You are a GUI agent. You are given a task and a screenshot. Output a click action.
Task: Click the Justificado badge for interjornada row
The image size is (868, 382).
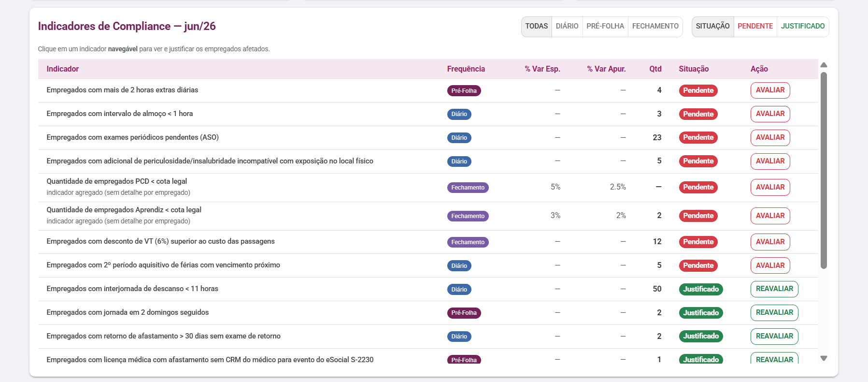coord(701,289)
